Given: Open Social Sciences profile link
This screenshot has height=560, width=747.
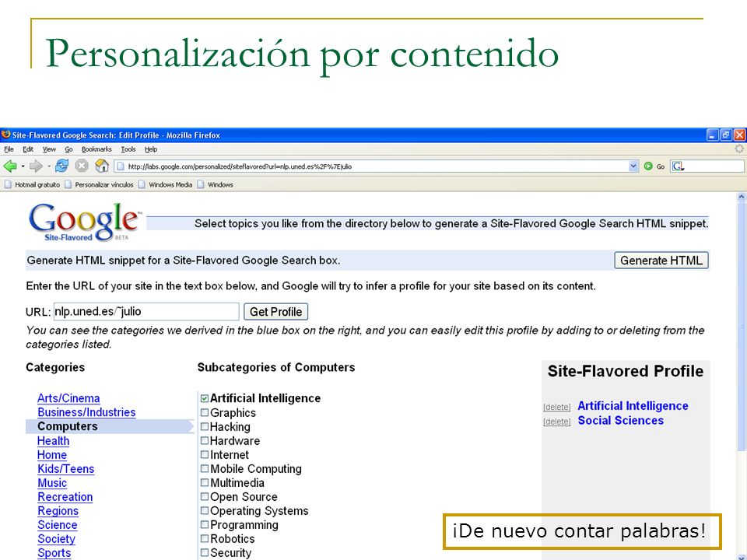Looking at the screenshot, I should pos(620,421).
